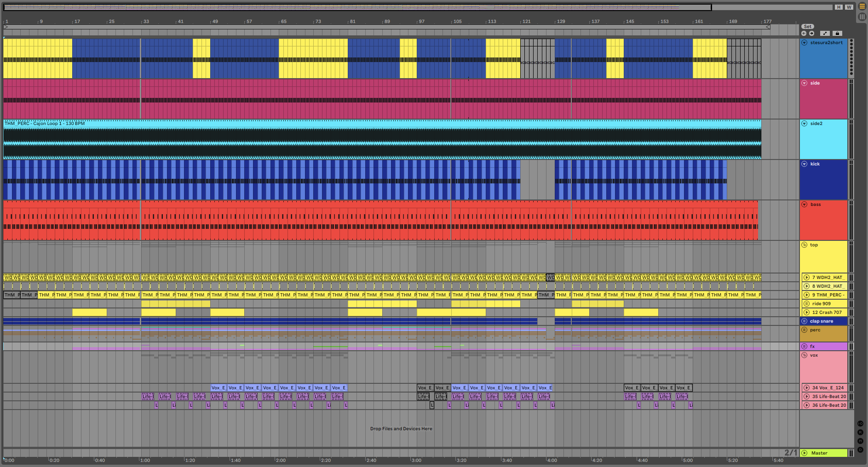Screen dimensions: 868x467
Task: Select the Master track name
Action: [819, 453]
